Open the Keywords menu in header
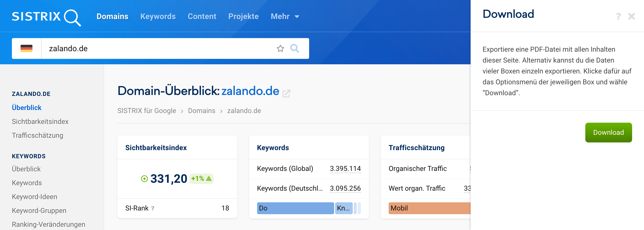The height and width of the screenshot is (230, 644). [158, 17]
